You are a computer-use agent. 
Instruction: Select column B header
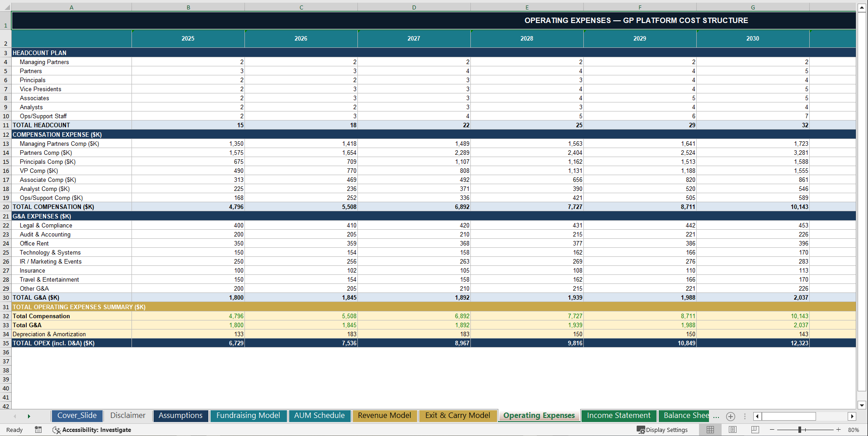(188, 7)
